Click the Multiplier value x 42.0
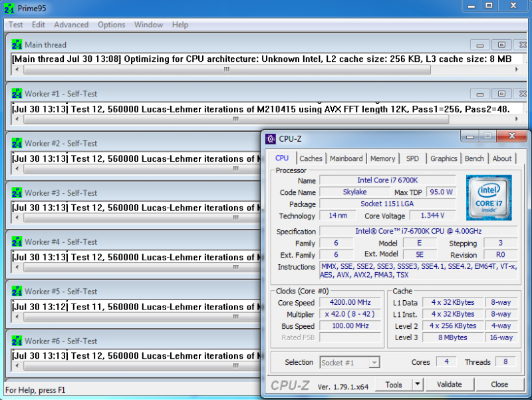Viewport: 532px width, 400px height. click(x=350, y=314)
